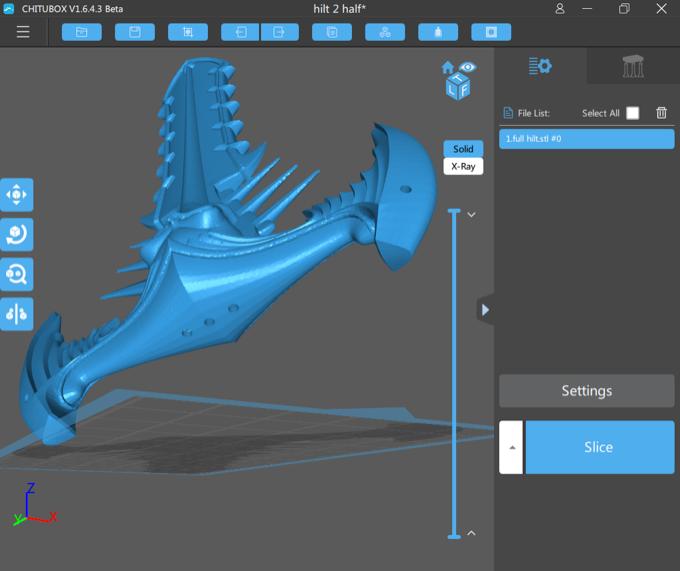Viewport: 680px width, 571px height.
Task: Open the slice settings panel tab
Action: [540, 66]
